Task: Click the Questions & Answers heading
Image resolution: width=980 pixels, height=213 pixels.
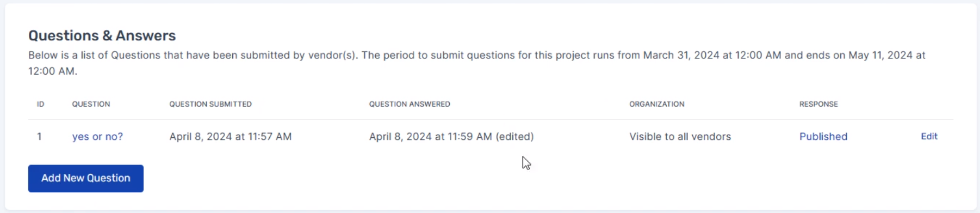Action: click(102, 35)
